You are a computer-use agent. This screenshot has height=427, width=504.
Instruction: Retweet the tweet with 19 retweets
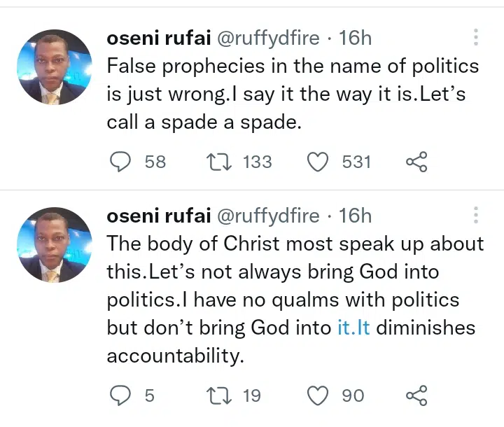(219, 395)
